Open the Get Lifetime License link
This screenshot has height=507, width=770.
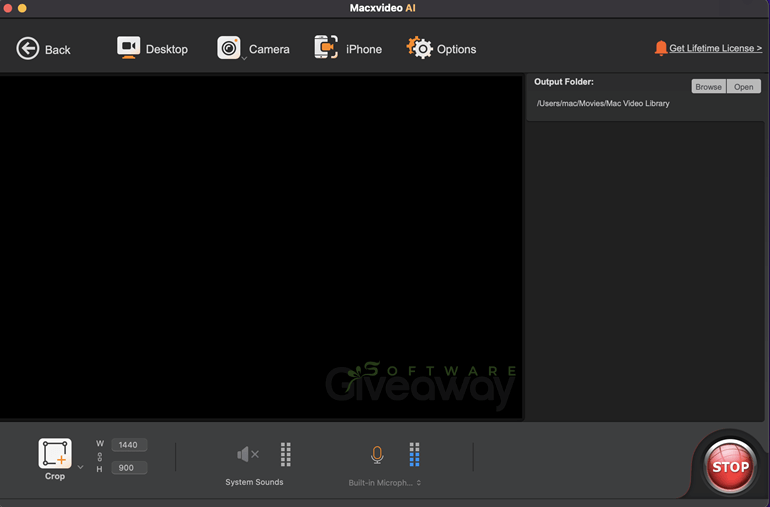715,48
